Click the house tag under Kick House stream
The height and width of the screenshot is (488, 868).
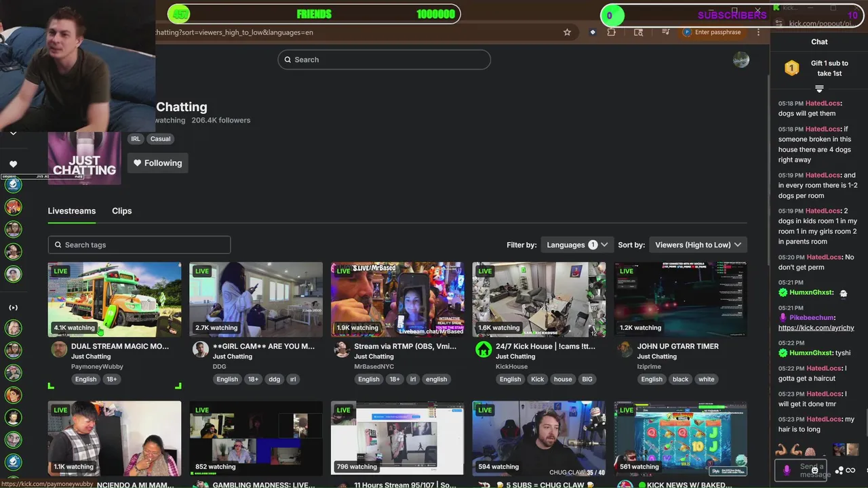[x=563, y=380]
